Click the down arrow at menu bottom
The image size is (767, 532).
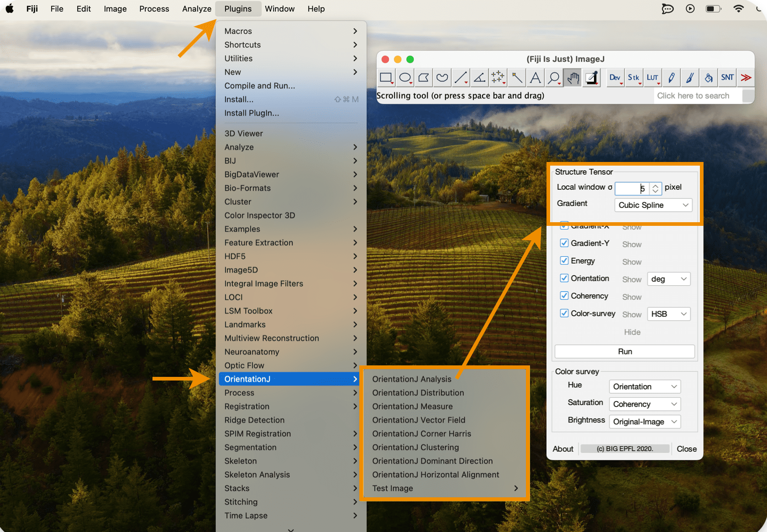pos(291,529)
